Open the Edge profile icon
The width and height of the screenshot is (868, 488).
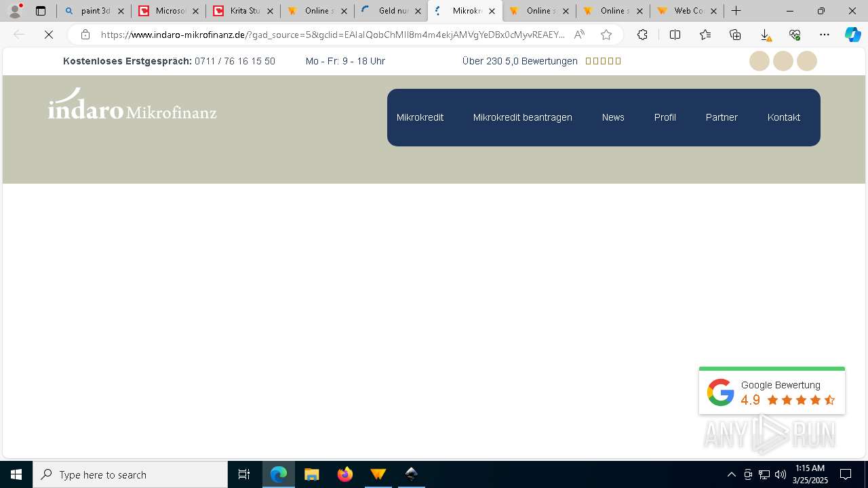[15, 11]
